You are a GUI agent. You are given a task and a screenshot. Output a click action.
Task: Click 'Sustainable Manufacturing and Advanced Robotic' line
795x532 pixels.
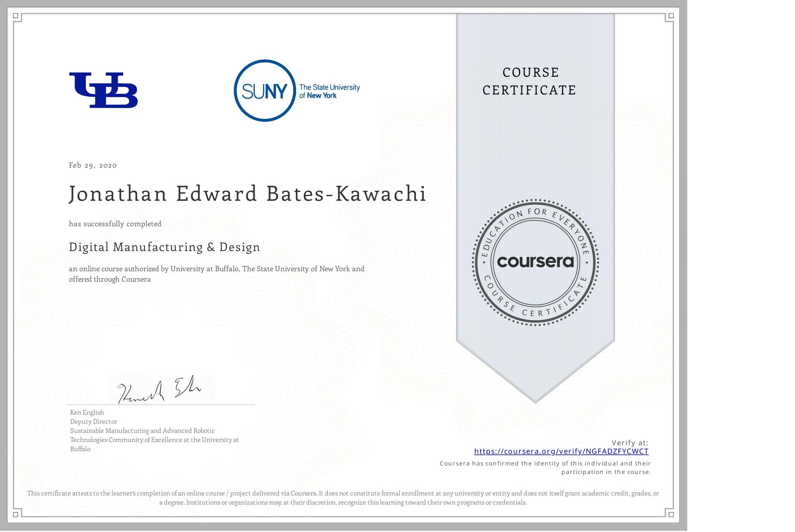(x=142, y=431)
